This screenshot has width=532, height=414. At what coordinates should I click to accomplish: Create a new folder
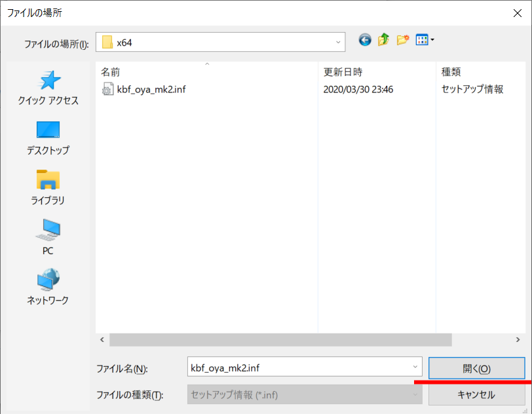pos(402,41)
